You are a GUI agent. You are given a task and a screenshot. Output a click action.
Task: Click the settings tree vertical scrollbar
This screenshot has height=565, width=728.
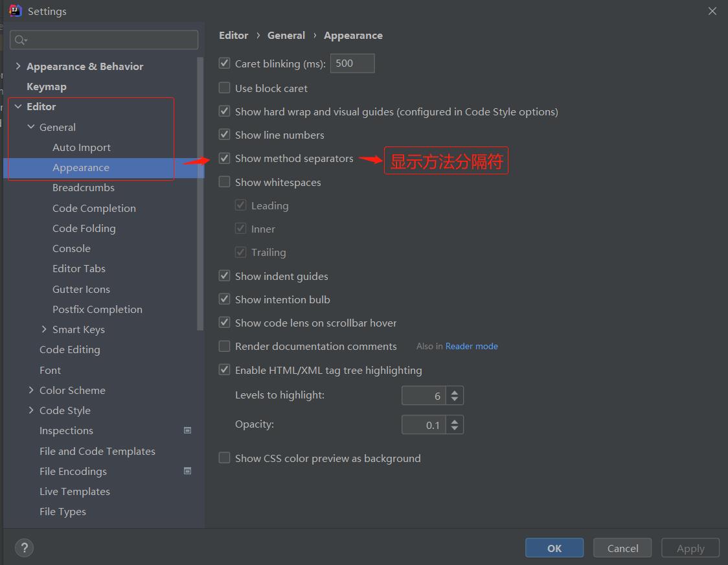point(200,194)
